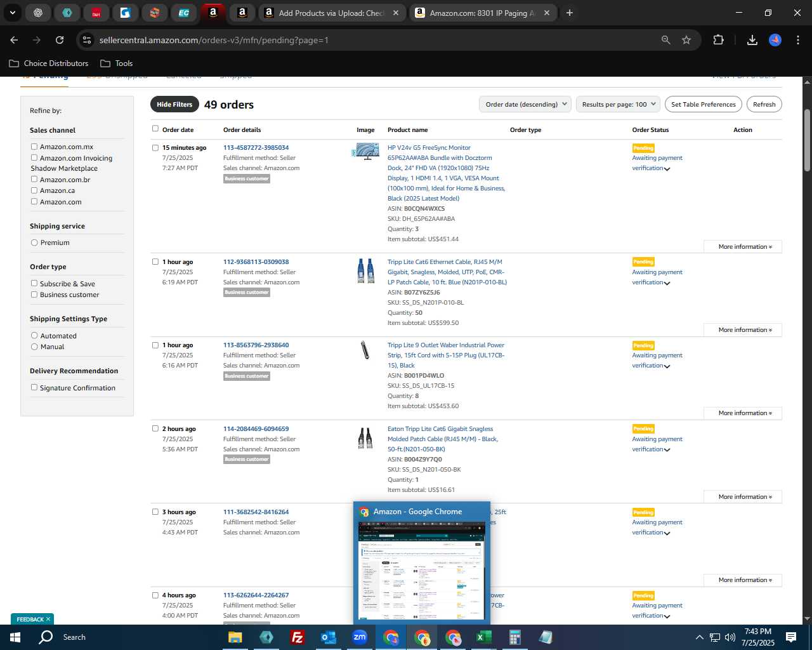The width and height of the screenshot is (812, 650).
Task: Select Manual shipping settings radio
Action: click(x=34, y=347)
